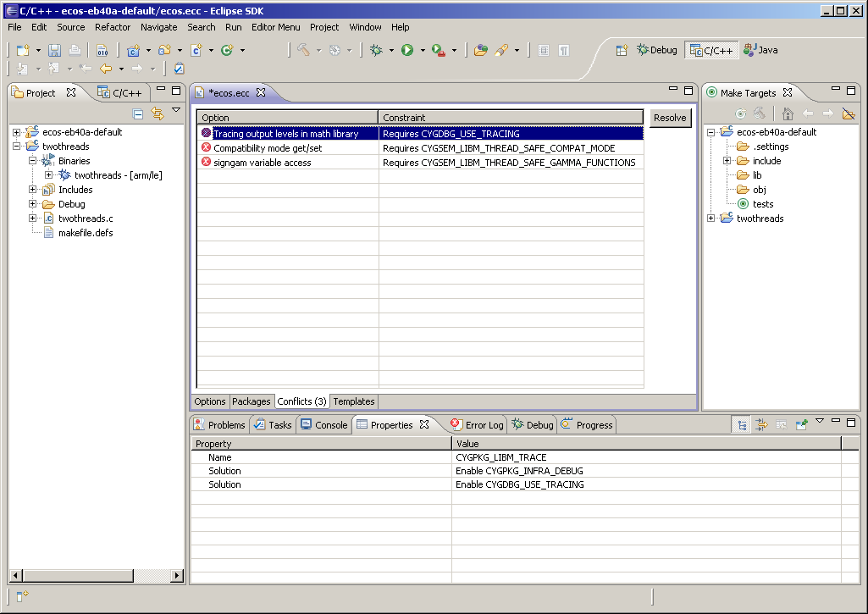Click Project view horizontal scrollbar right arrow
This screenshot has height=614, width=868.
pyautogui.click(x=177, y=576)
